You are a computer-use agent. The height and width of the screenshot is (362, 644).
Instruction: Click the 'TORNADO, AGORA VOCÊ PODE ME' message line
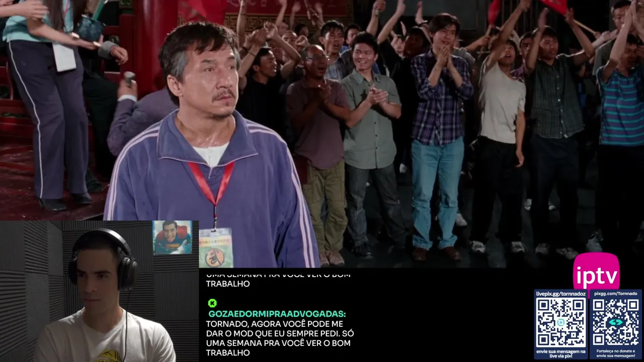pos(275,324)
